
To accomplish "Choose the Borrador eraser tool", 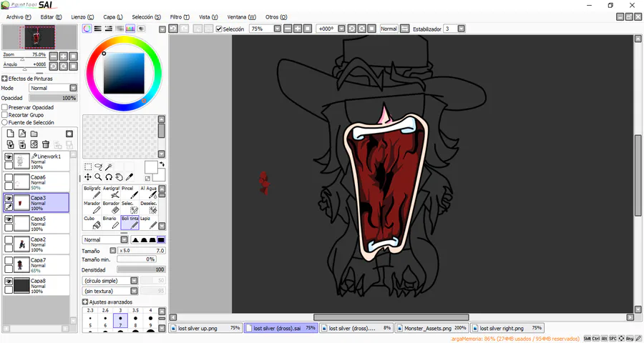I will pos(111,207).
